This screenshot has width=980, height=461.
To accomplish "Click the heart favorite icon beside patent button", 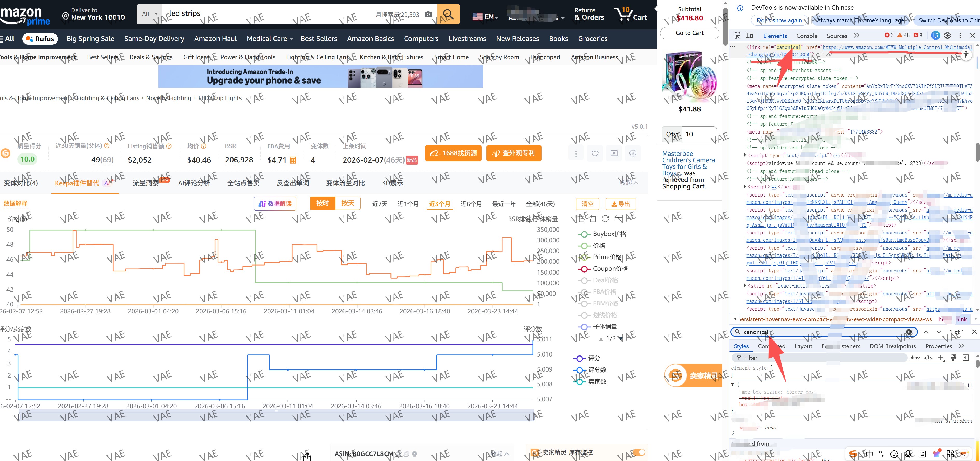I will 595,153.
